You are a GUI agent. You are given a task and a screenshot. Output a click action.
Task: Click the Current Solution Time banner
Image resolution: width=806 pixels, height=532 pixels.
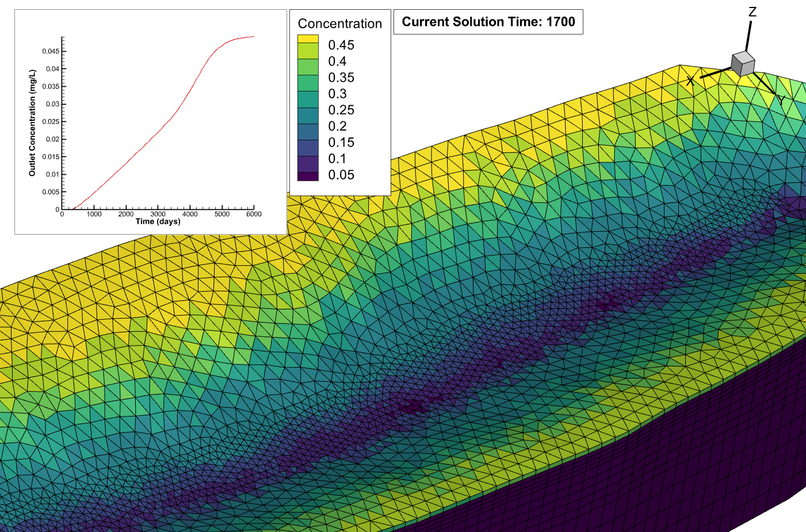pyautogui.click(x=487, y=22)
